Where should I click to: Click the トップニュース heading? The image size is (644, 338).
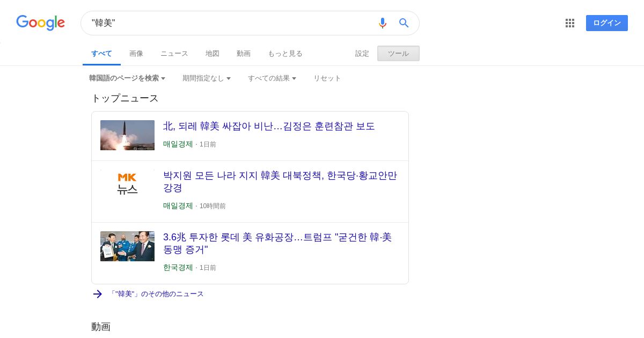click(x=125, y=98)
